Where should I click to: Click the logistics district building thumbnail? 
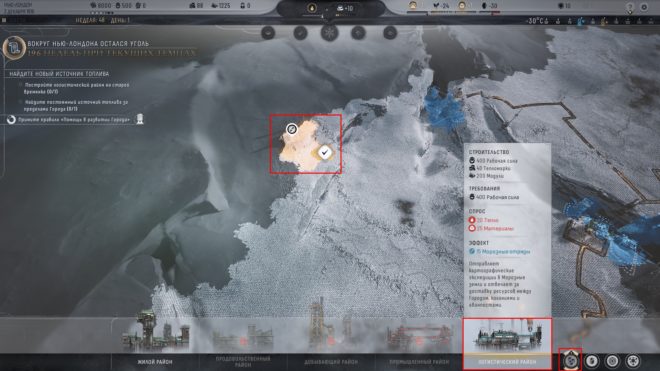(x=507, y=336)
